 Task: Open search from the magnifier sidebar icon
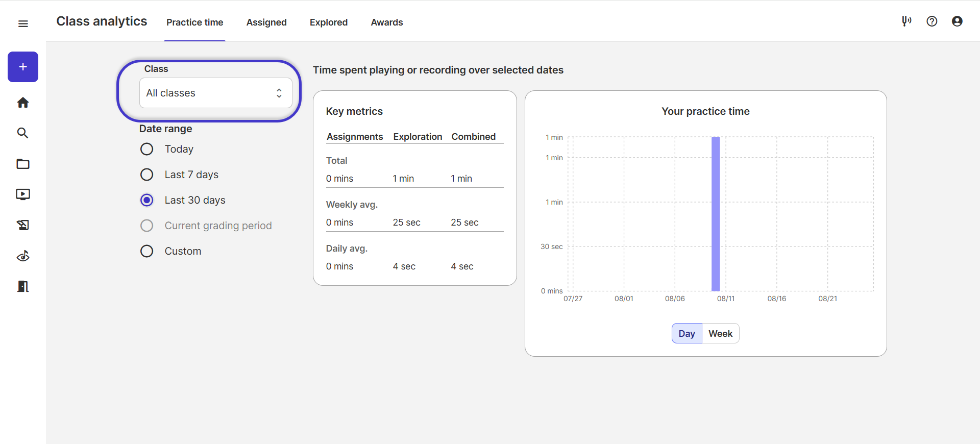click(23, 133)
